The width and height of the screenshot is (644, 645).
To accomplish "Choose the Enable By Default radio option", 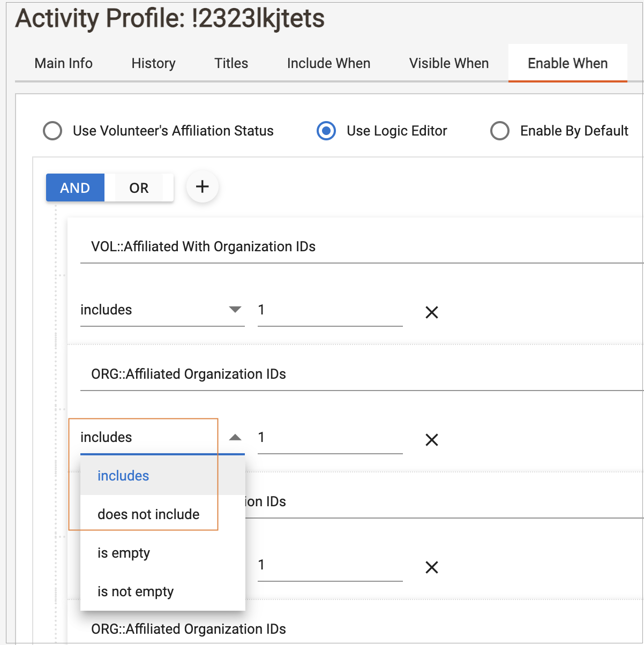I will click(500, 131).
